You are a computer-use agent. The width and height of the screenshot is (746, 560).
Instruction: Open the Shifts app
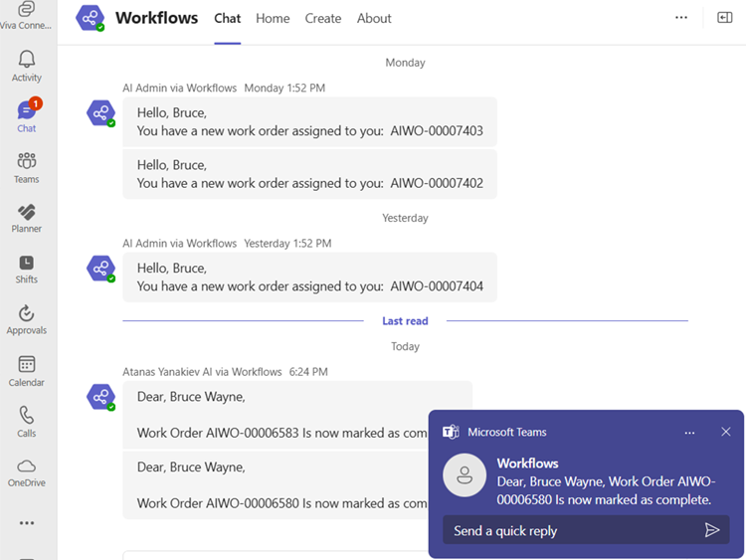(27, 270)
